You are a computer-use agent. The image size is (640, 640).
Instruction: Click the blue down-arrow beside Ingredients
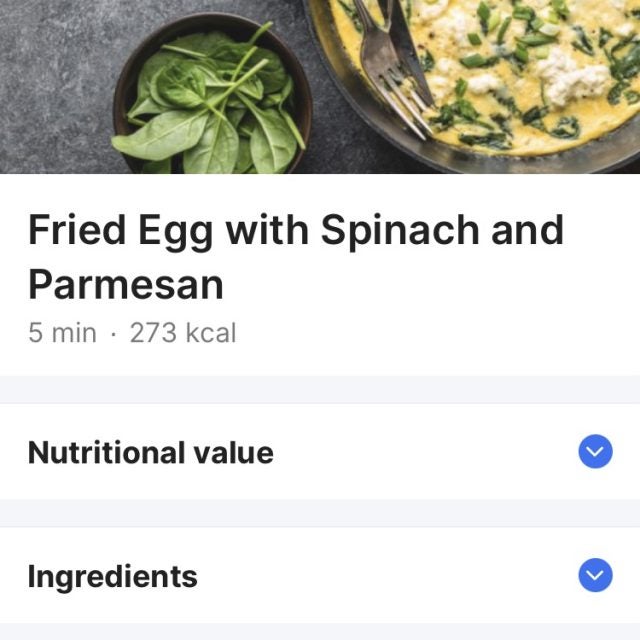tap(595, 576)
